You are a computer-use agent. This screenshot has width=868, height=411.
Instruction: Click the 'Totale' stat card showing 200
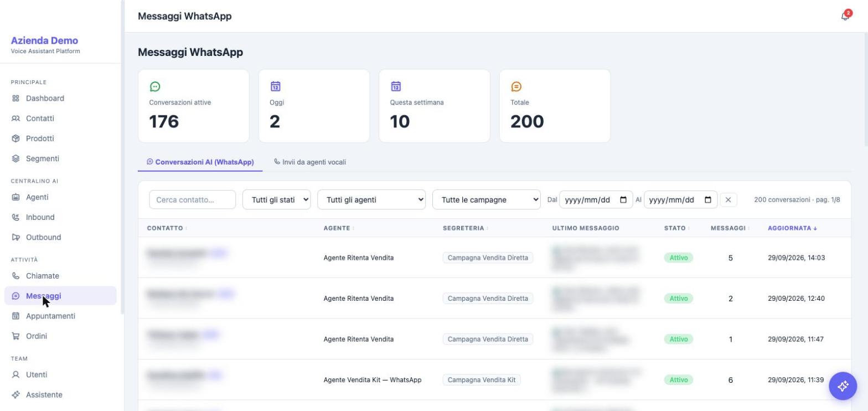555,106
